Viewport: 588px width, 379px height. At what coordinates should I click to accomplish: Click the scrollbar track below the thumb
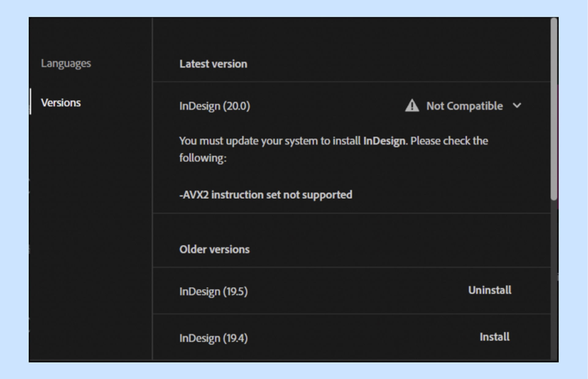point(554,275)
